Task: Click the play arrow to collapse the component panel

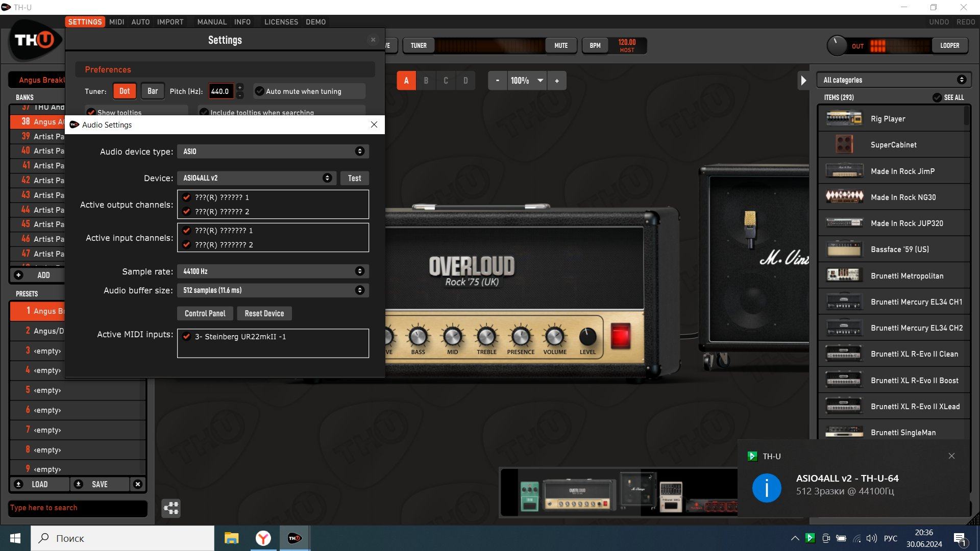Action: point(803,80)
